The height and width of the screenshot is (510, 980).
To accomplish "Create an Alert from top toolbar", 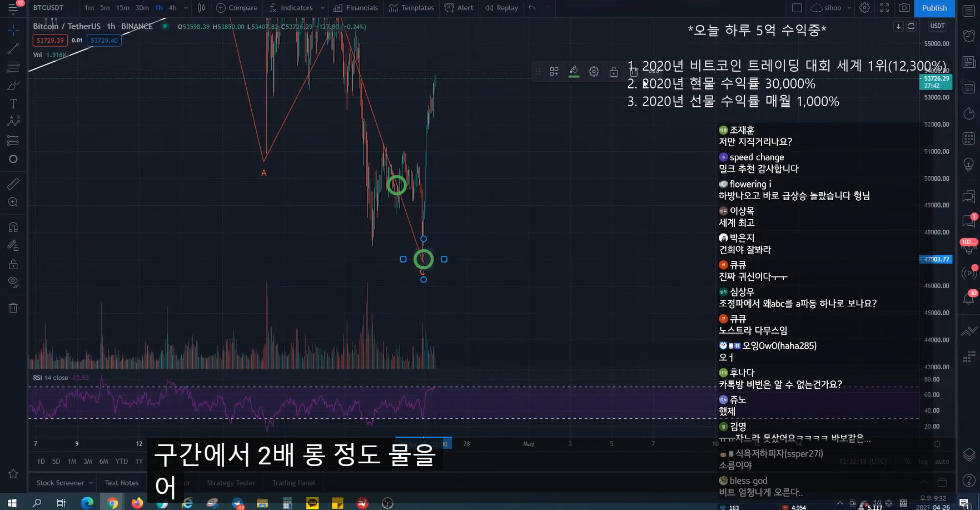I will pyautogui.click(x=459, y=8).
